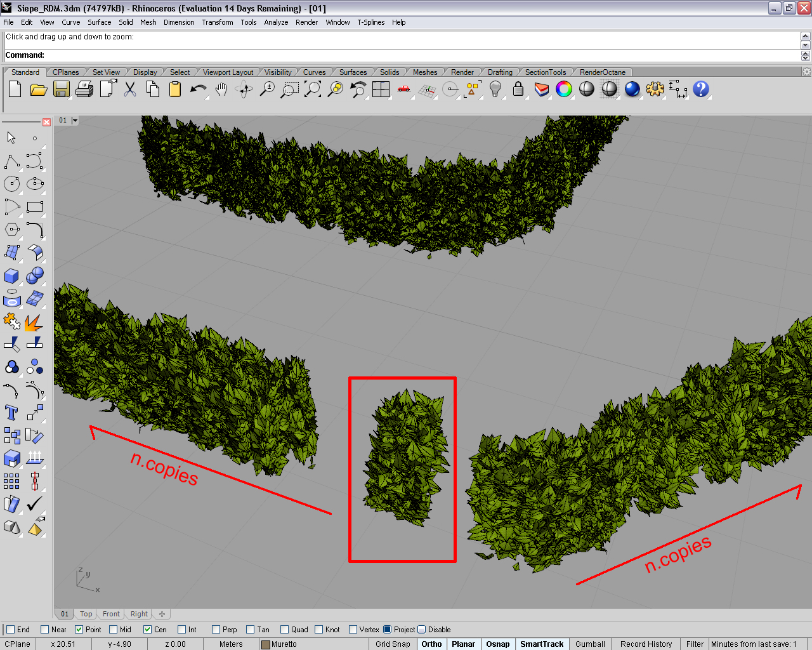Click the Zoom Extents icon
Viewport: 812px width, 650px height.
[x=313, y=90]
